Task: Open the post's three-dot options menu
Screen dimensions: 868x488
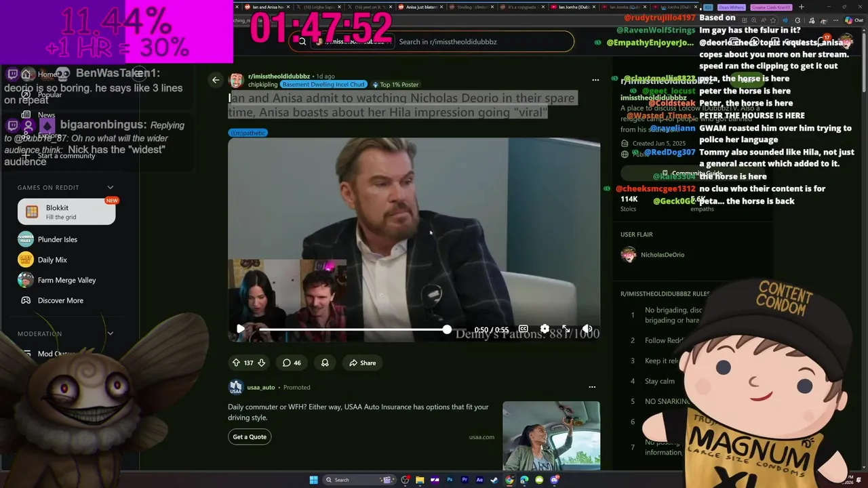Action: click(595, 80)
